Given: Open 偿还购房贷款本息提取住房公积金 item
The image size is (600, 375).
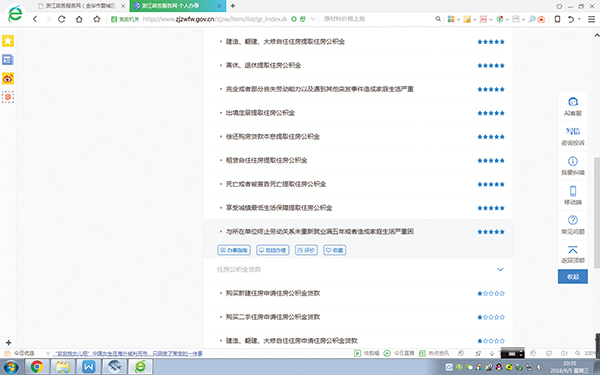Looking at the screenshot, I should [272, 137].
